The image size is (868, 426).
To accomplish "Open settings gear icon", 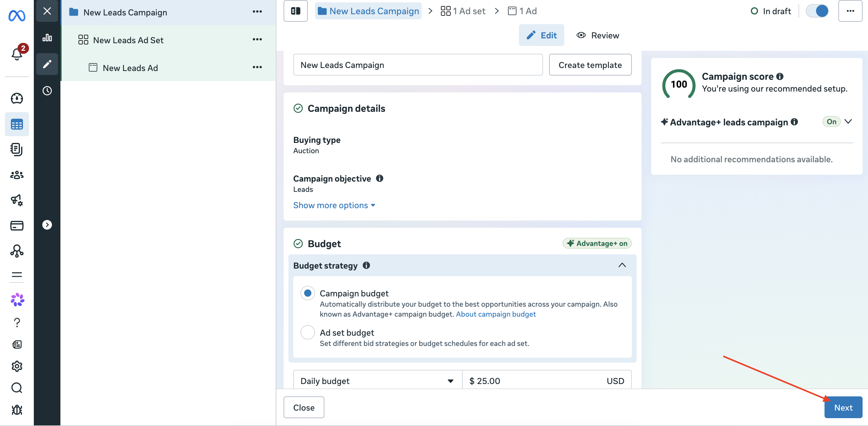I will (17, 366).
